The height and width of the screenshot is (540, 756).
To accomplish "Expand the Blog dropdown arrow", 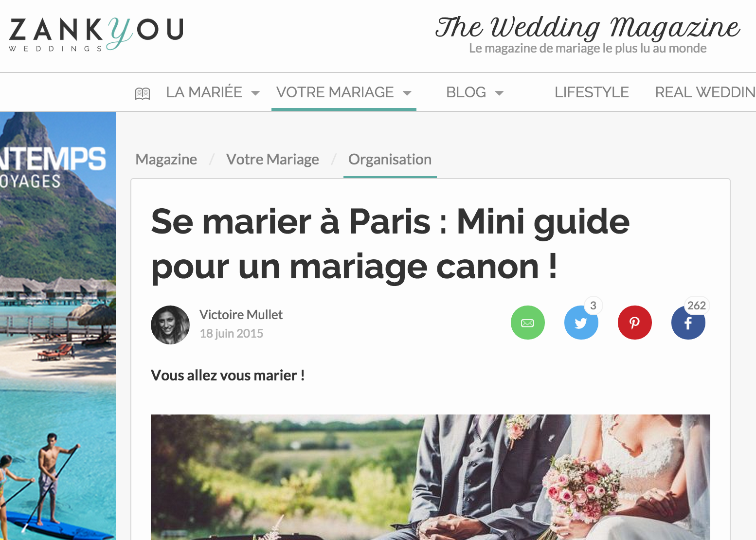I will (499, 93).
